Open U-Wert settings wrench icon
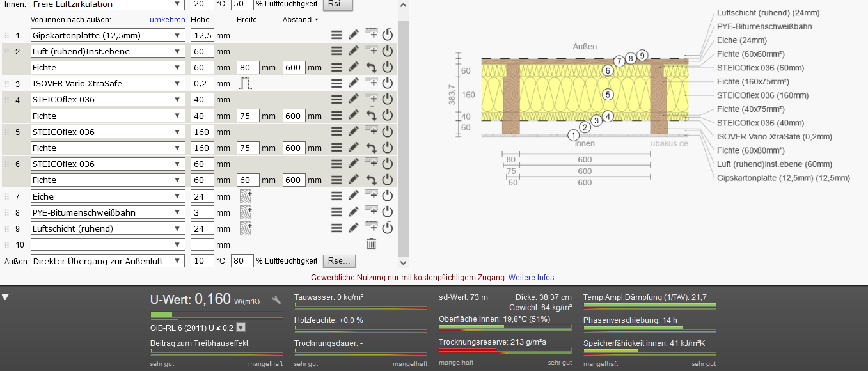868x371 pixels. click(x=276, y=300)
